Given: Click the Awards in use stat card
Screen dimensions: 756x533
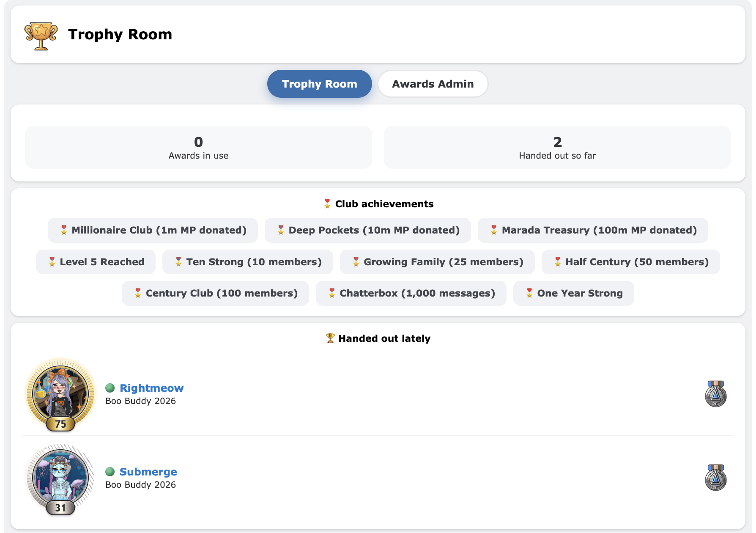Looking at the screenshot, I should [x=198, y=147].
